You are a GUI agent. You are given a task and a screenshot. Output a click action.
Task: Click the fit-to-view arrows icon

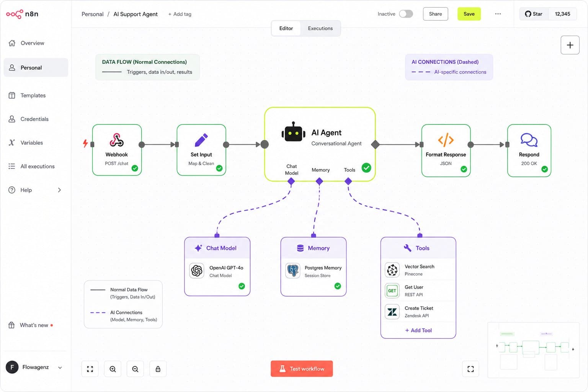click(x=90, y=369)
